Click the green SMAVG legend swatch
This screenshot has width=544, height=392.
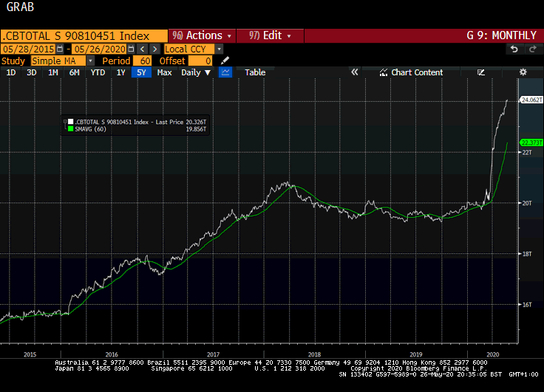pyautogui.click(x=71, y=129)
